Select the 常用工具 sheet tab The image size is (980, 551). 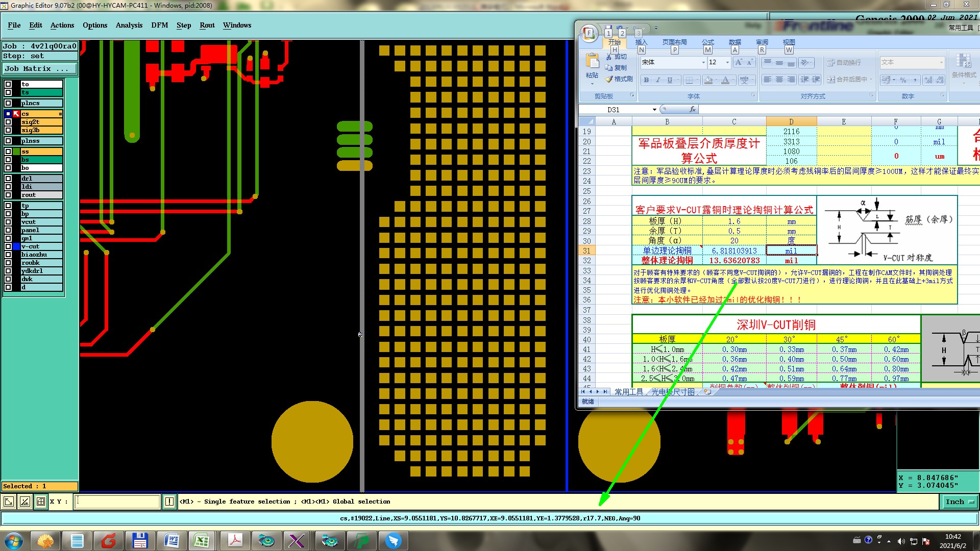[x=629, y=392]
